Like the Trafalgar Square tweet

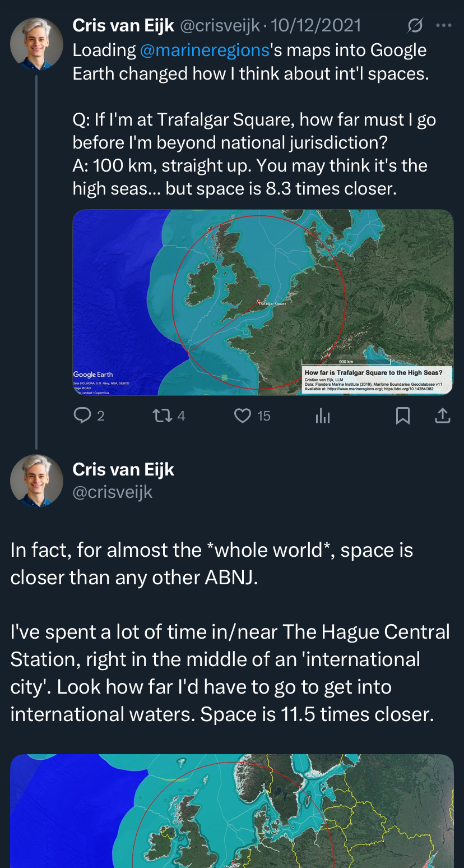tap(243, 415)
